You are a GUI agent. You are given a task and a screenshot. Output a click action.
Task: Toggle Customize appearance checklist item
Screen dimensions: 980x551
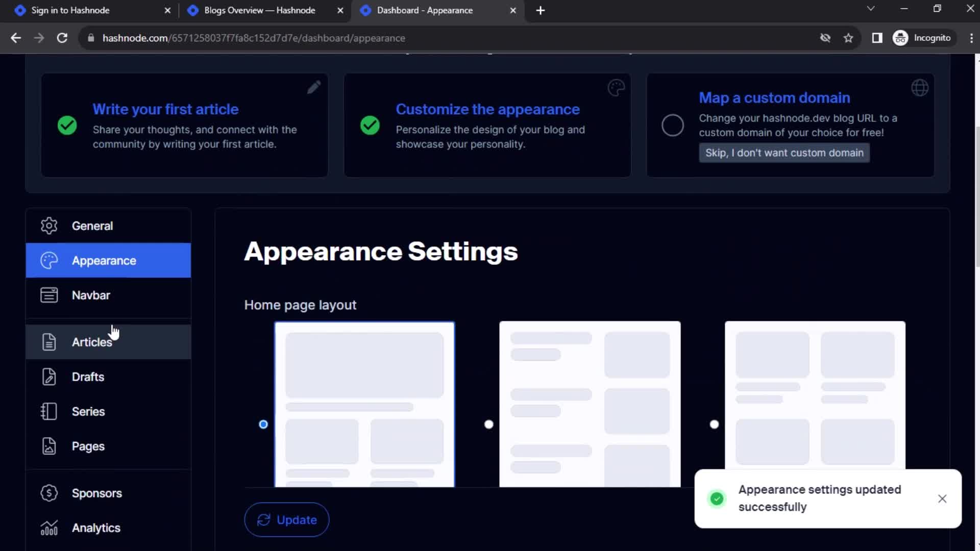coord(370,125)
